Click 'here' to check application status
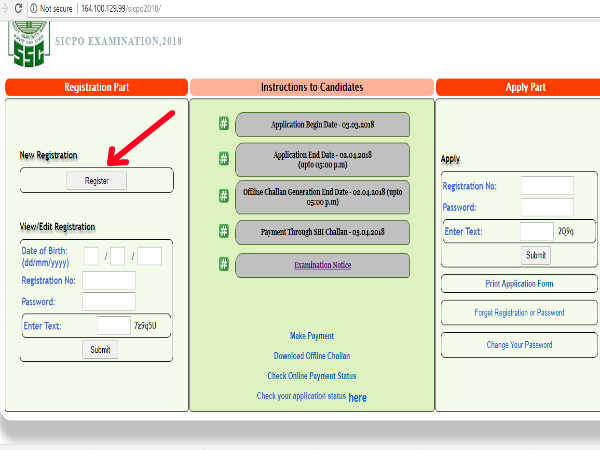Image resolution: width=600 pixels, height=450 pixels. (357, 398)
